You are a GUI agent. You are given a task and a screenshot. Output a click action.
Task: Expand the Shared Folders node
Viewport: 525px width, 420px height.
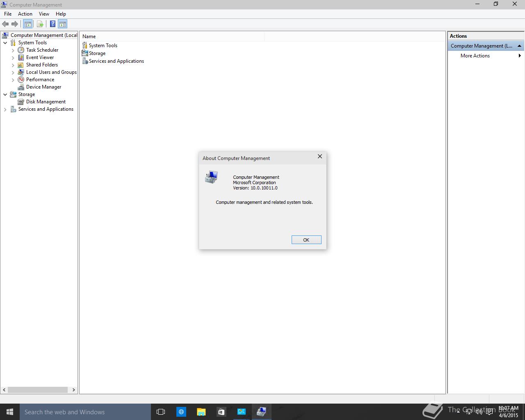(x=13, y=65)
